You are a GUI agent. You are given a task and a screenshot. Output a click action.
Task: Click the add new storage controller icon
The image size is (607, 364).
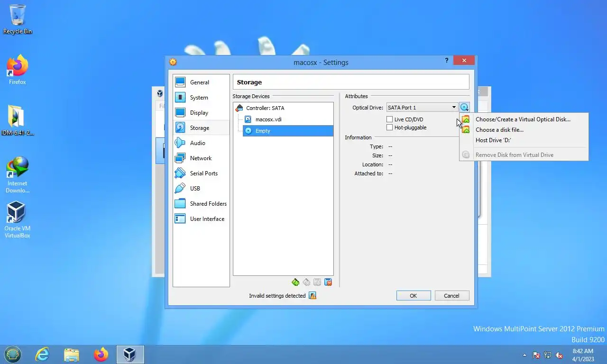pyautogui.click(x=295, y=282)
